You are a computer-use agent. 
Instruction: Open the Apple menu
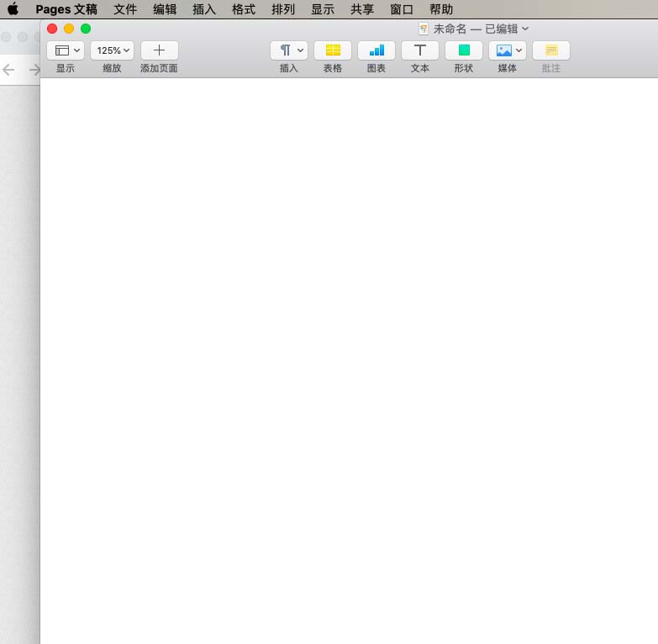click(x=13, y=10)
